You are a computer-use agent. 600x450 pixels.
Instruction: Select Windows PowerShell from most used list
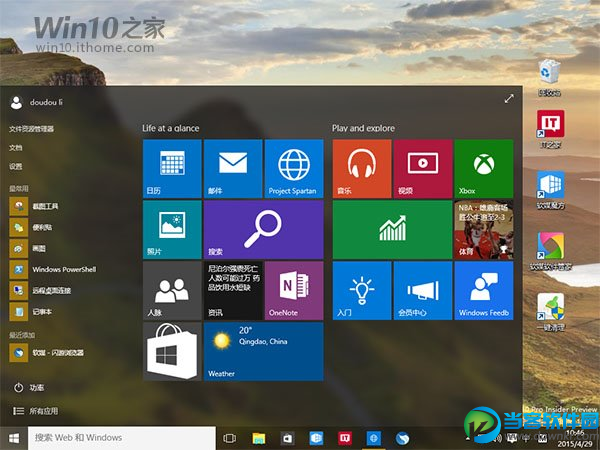point(60,269)
